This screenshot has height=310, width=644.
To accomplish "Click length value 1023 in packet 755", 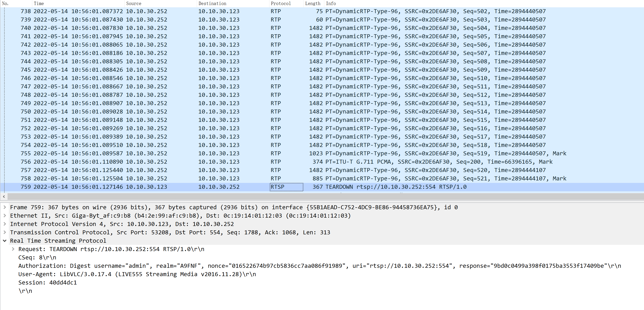I will [316, 153].
